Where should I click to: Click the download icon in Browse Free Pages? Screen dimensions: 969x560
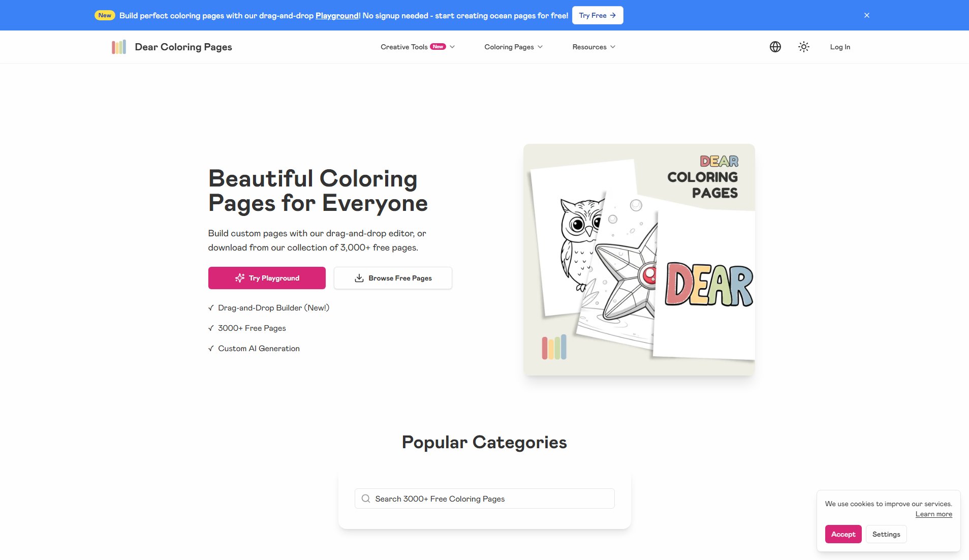pos(359,278)
